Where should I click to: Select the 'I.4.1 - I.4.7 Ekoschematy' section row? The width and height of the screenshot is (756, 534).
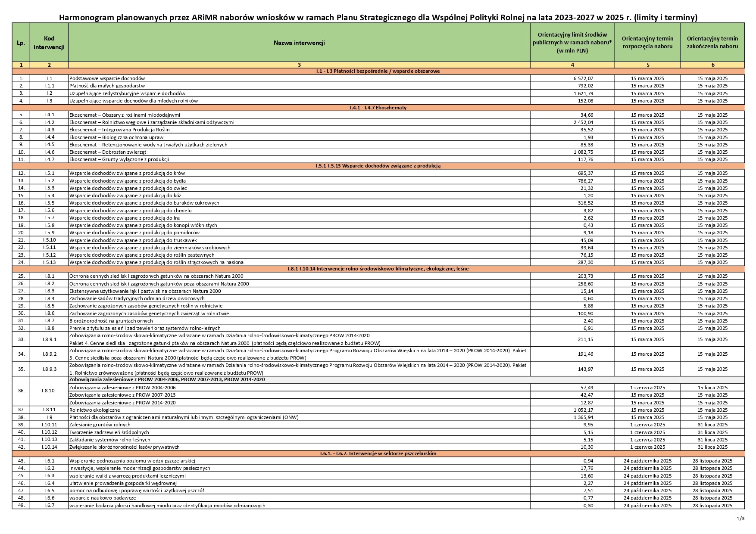pos(378,108)
